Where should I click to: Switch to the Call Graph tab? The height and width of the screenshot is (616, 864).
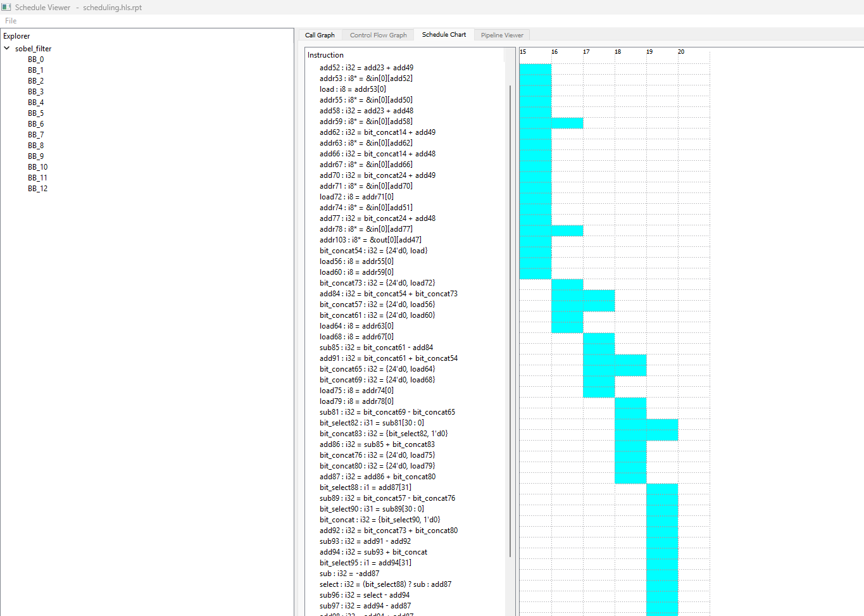coord(320,35)
